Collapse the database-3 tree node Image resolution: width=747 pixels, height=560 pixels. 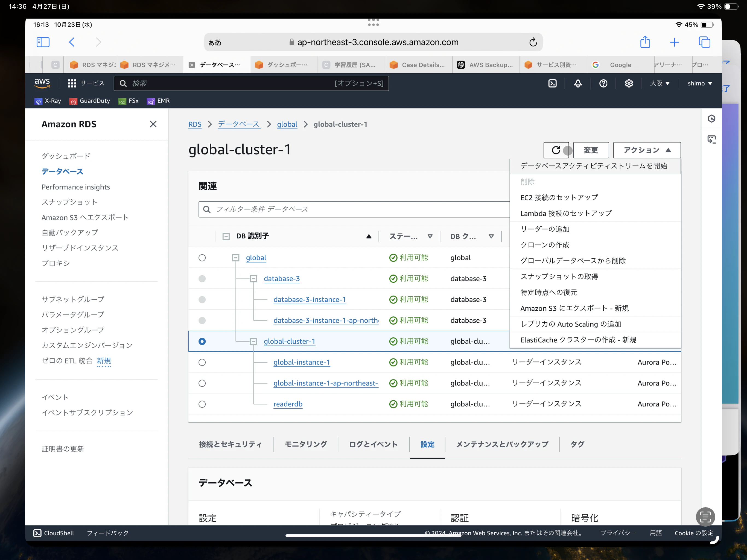coord(254,279)
